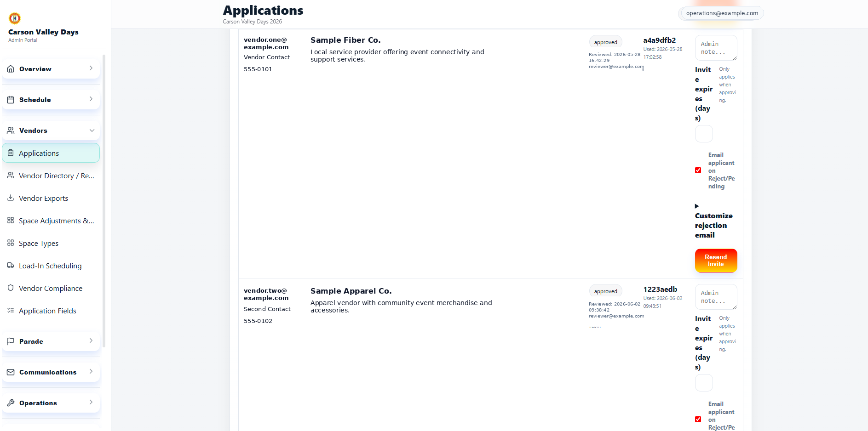The image size is (868, 431).
Task: Toggle email applicant checkbox for Sample Fiber Co.
Action: pos(698,170)
